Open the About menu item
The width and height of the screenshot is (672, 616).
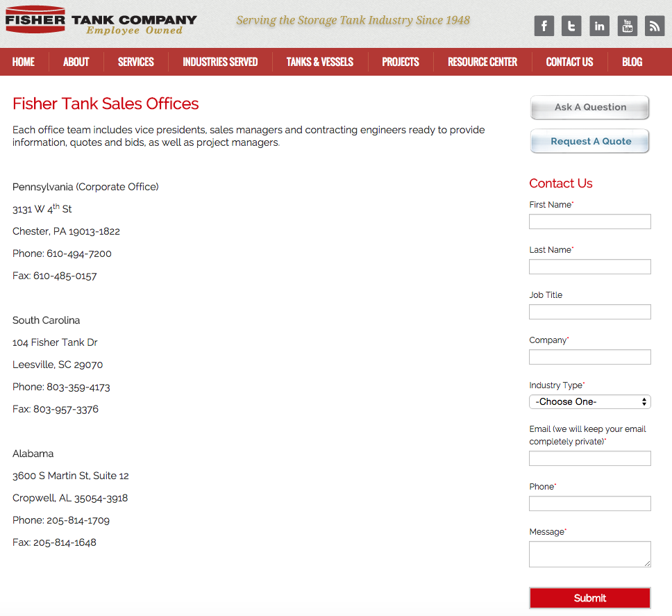tap(76, 62)
